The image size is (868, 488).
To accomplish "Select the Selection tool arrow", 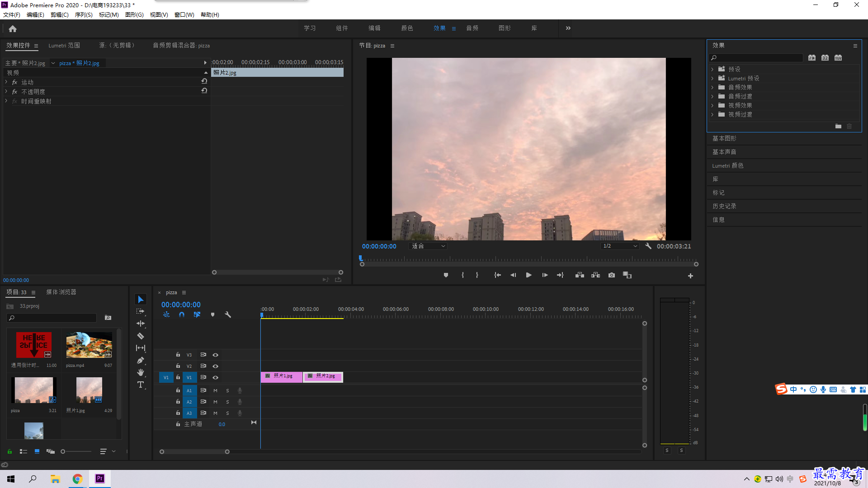I will (x=141, y=300).
